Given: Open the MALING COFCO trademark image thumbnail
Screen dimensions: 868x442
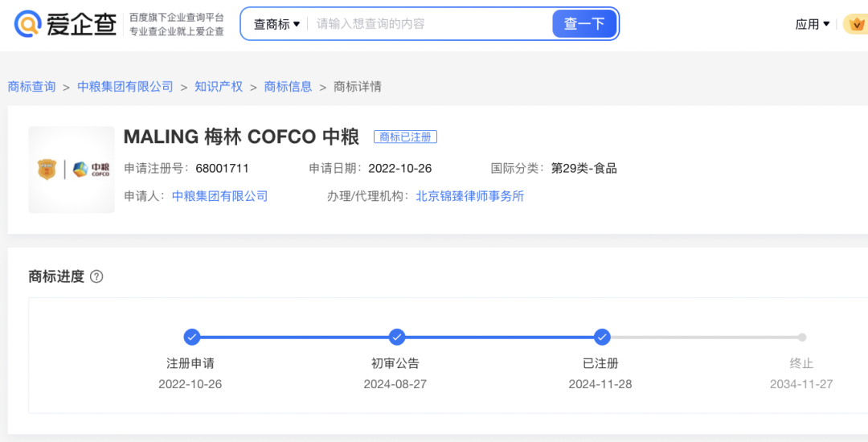Looking at the screenshot, I should pyautogui.click(x=72, y=170).
